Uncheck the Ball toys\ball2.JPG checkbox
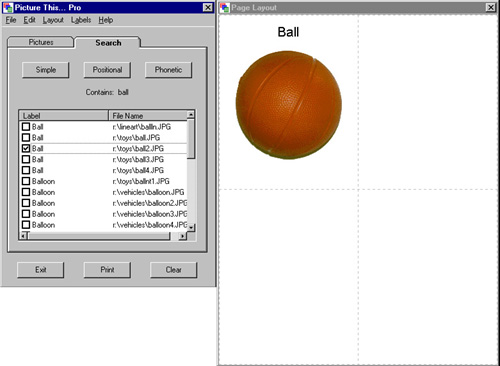 [26, 148]
